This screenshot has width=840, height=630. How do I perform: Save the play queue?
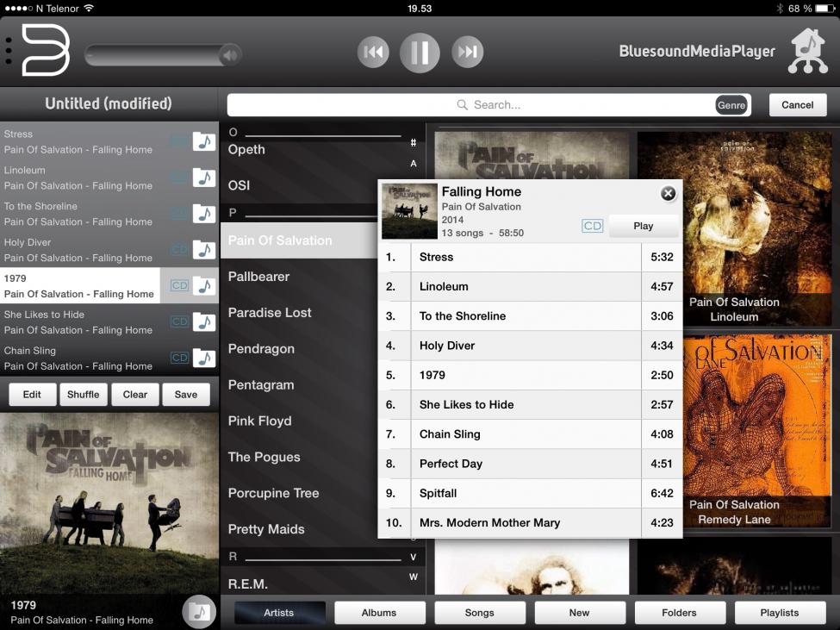click(x=186, y=394)
